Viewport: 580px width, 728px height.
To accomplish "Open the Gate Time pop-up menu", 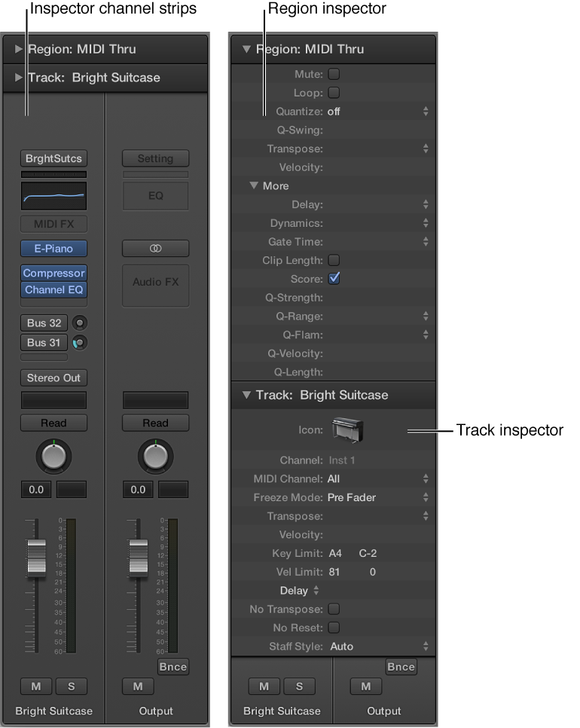I will coord(426,241).
